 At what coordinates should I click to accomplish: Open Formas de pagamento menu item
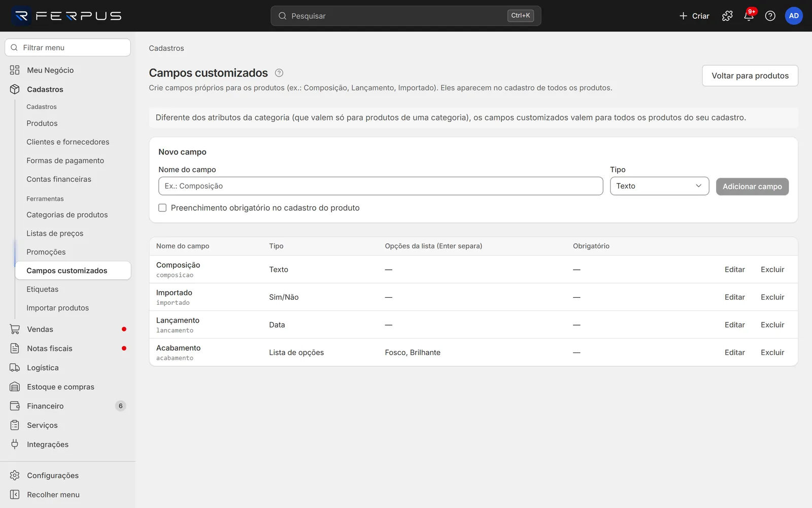[65, 161]
